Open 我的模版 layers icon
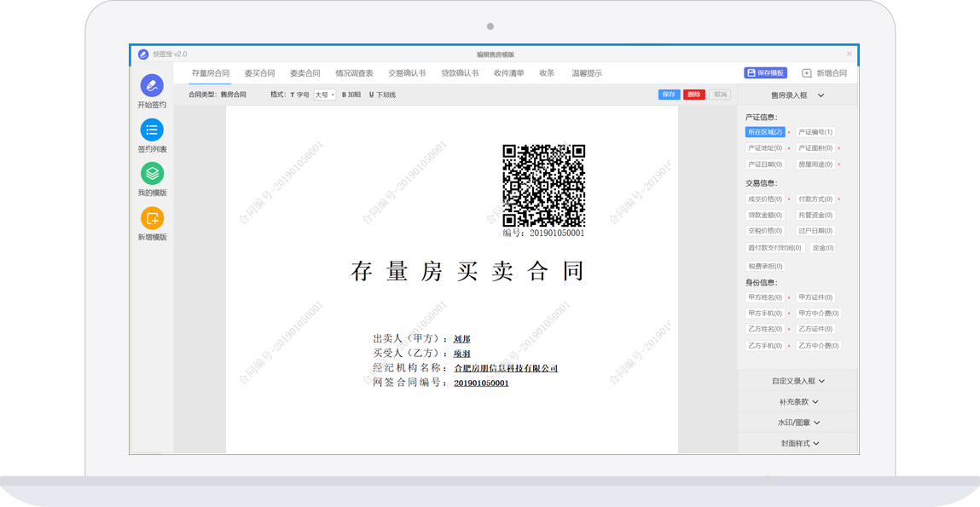This screenshot has width=980, height=507. (x=152, y=174)
